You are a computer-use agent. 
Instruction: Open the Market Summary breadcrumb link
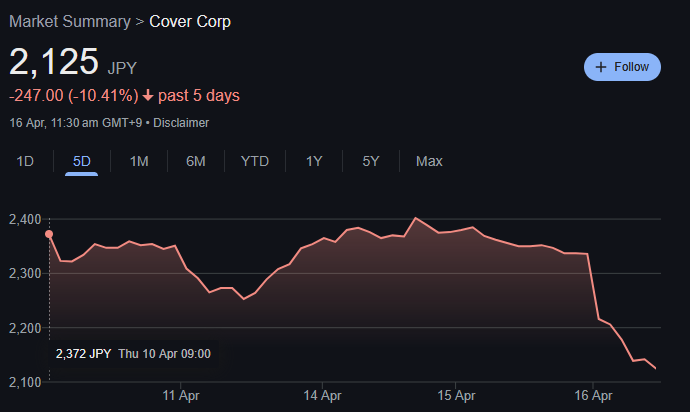pyautogui.click(x=70, y=22)
